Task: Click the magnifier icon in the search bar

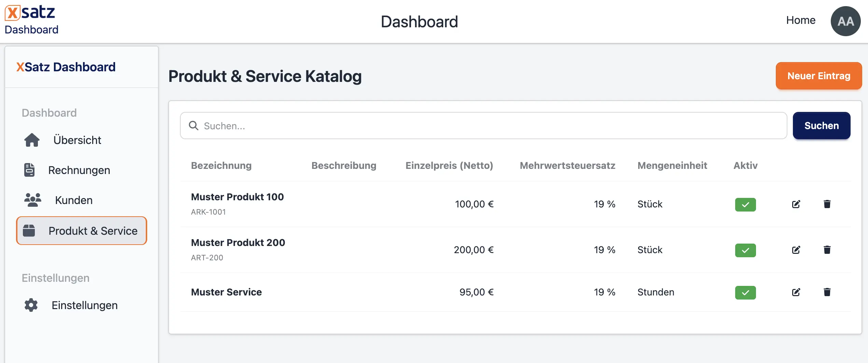Action: pos(194,126)
